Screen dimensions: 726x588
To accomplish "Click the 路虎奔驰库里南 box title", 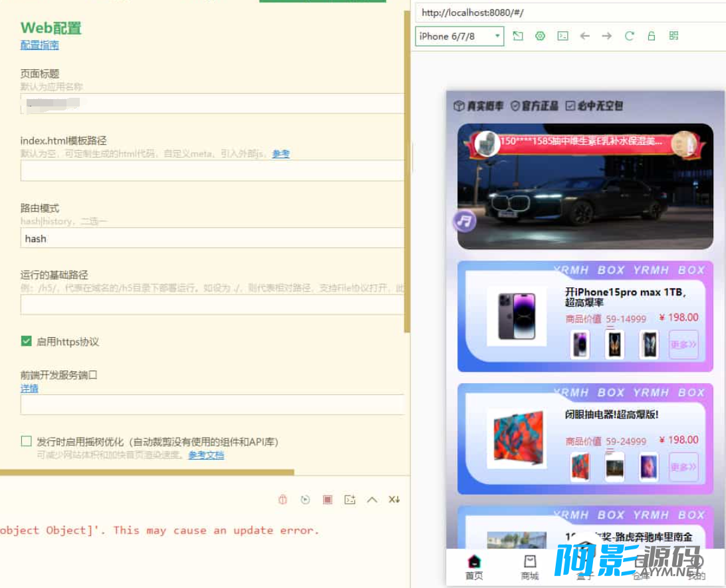I will click(x=628, y=537).
